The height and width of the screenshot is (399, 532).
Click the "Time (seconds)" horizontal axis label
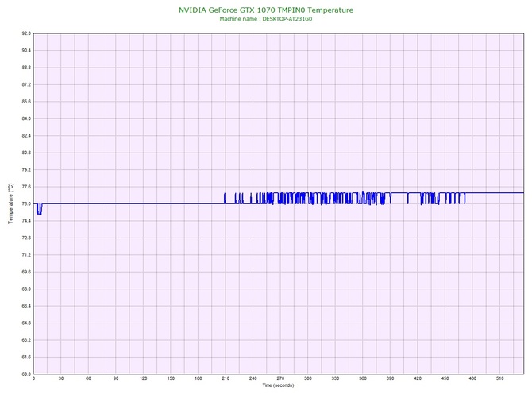[x=278, y=385]
